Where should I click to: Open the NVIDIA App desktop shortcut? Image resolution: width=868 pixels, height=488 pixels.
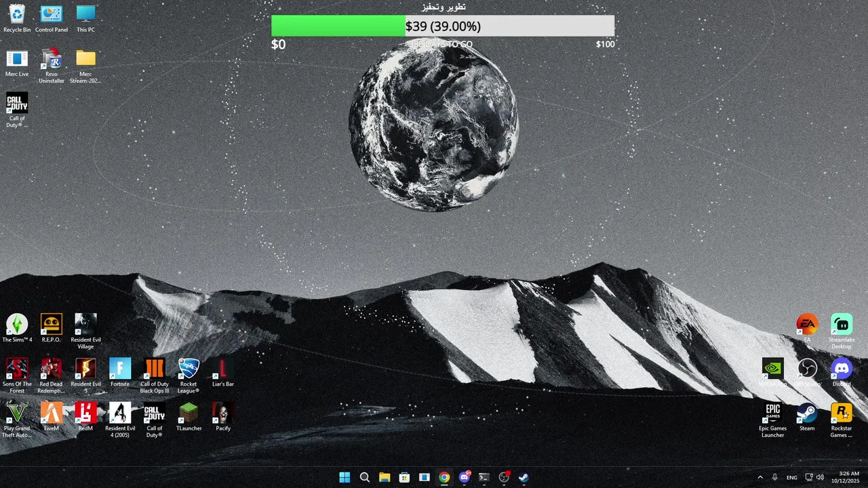pyautogui.click(x=773, y=372)
